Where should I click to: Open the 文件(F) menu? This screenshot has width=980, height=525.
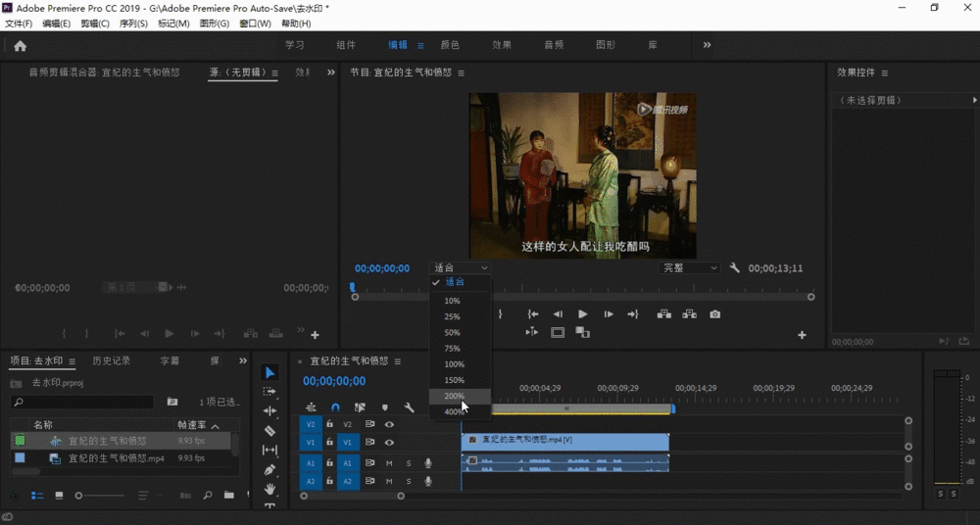(18, 24)
